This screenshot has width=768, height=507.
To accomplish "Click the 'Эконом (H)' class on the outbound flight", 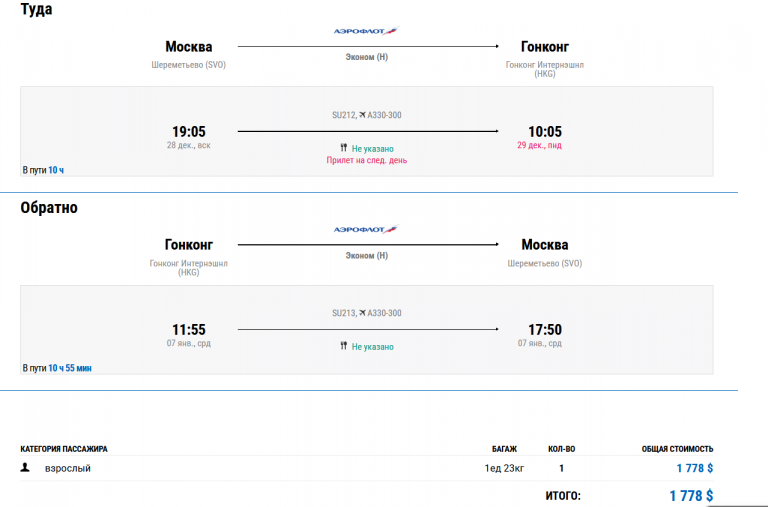I will point(367,57).
